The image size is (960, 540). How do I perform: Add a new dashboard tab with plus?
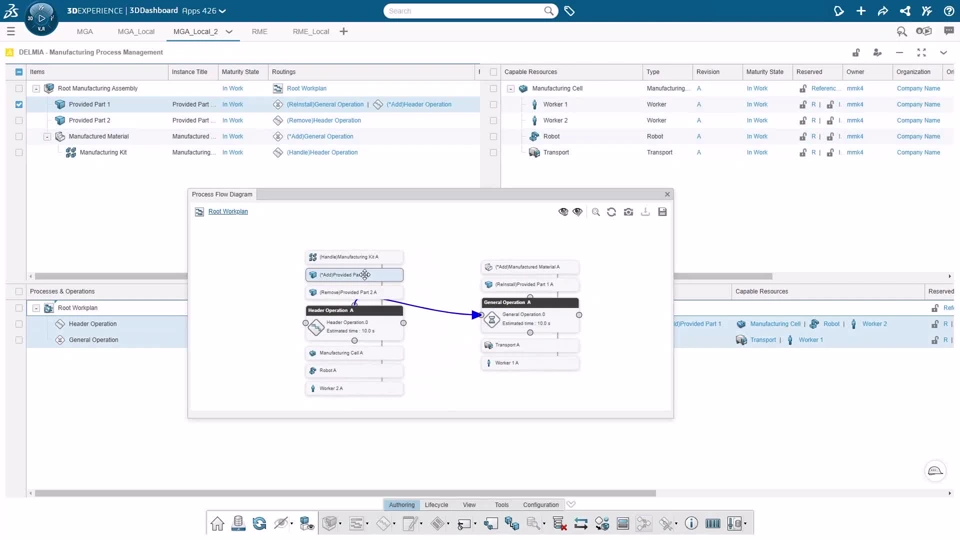tap(343, 31)
